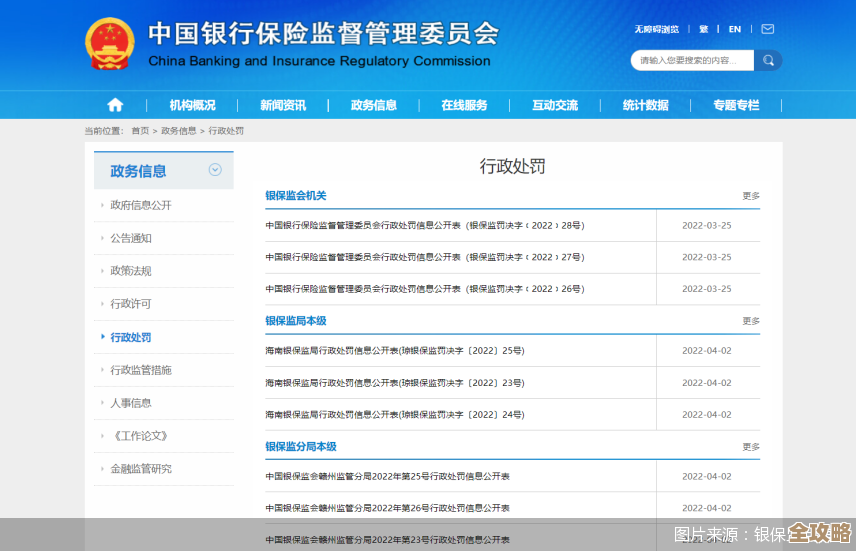Open 海南银保监局 notice 24号
Screen dimensions: 856x551
(x=395, y=414)
